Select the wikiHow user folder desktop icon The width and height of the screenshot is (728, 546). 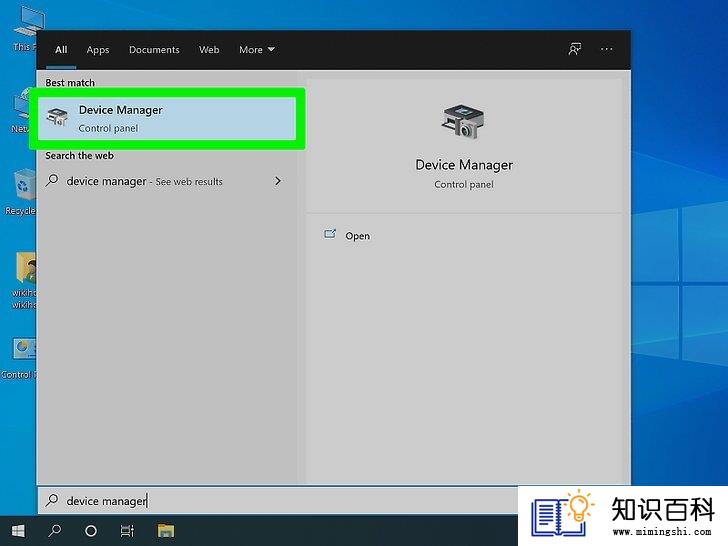tap(25, 280)
